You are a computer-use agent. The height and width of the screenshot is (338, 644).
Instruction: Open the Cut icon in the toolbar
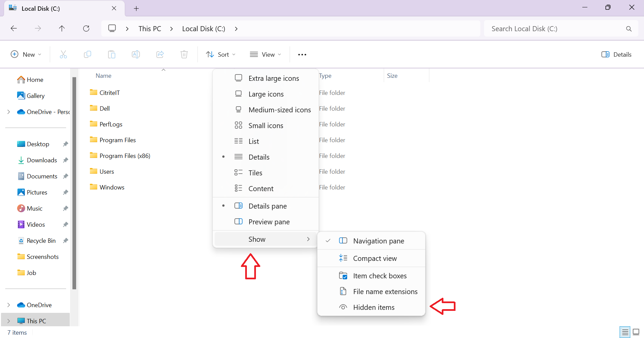point(63,54)
